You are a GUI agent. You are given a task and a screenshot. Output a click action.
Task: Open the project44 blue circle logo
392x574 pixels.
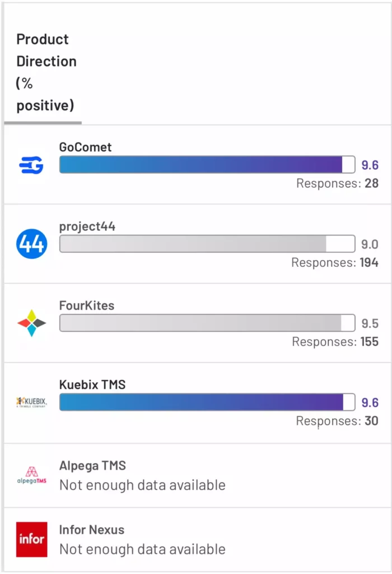[x=32, y=244]
